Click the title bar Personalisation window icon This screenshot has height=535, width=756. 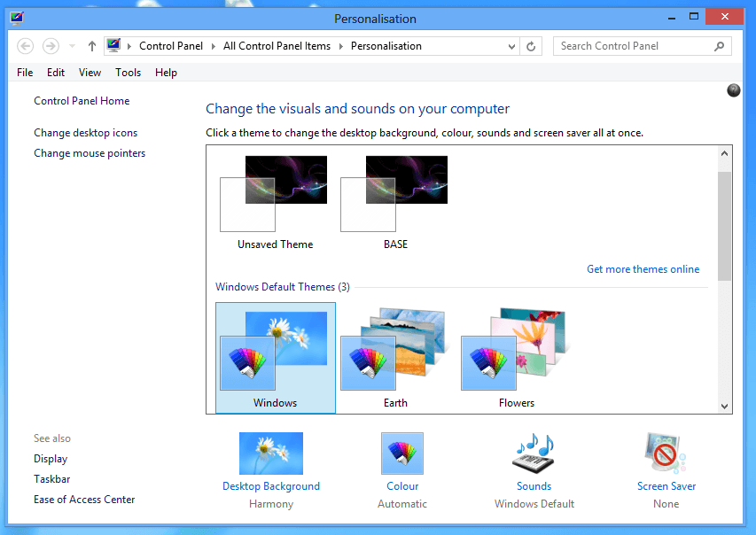click(16, 19)
